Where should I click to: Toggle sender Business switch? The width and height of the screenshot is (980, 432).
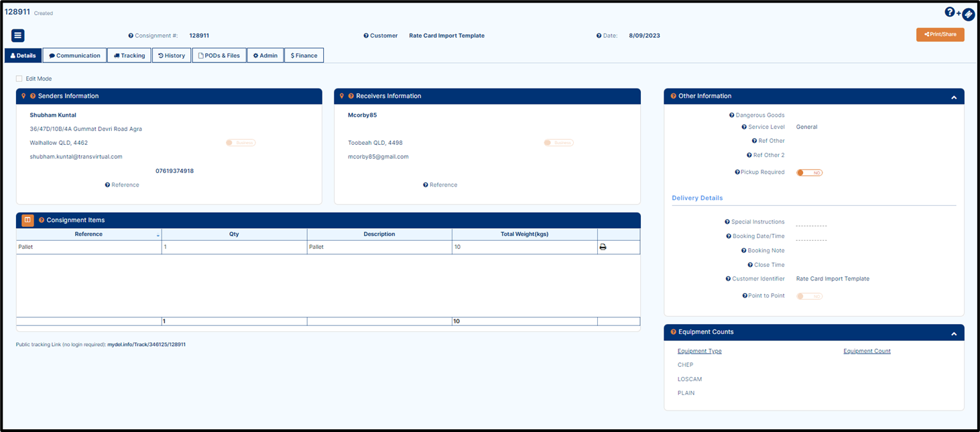(x=241, y=143)
